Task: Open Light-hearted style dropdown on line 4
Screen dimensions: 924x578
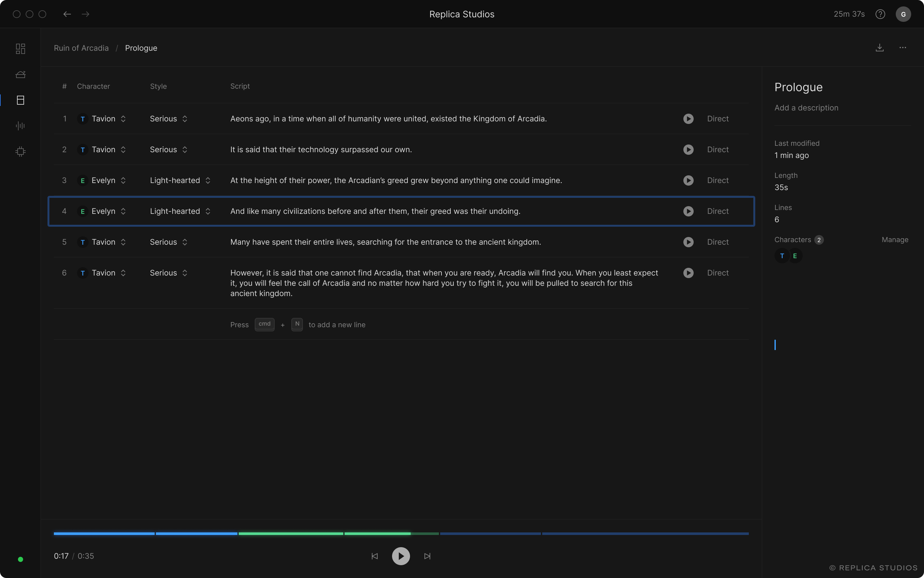Action: pyautogui.click(x=180, y=211)
